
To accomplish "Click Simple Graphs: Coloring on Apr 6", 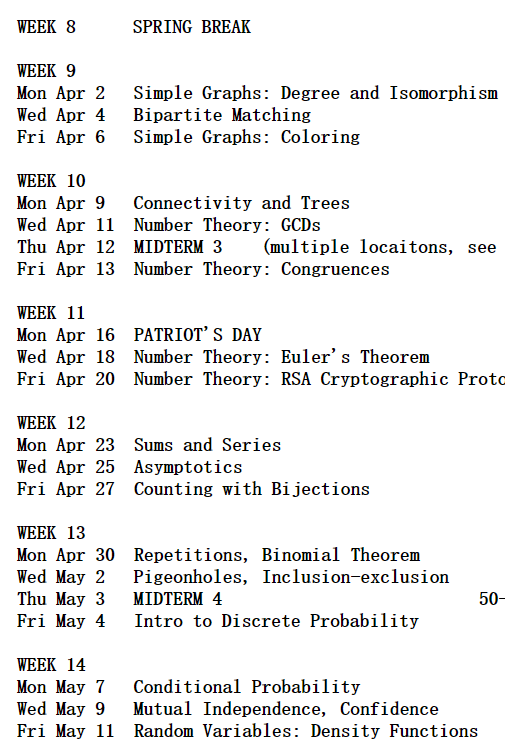I will pyautogui.click(x=247, y=137).
